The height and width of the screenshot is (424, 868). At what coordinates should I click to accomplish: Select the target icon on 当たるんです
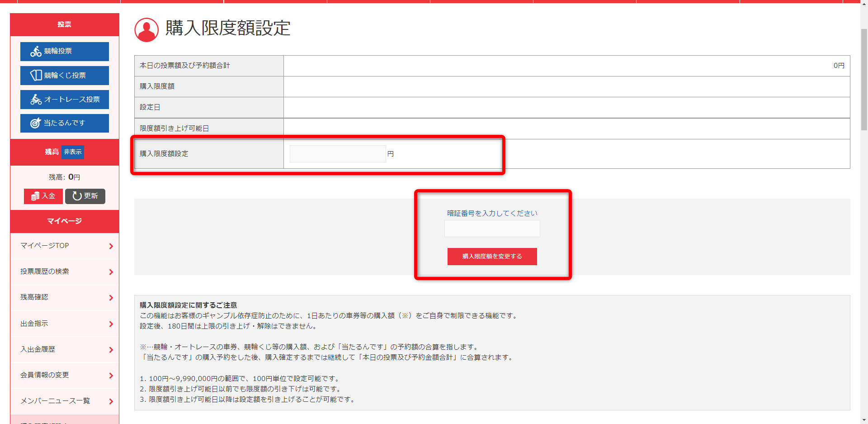click(36, 123)
